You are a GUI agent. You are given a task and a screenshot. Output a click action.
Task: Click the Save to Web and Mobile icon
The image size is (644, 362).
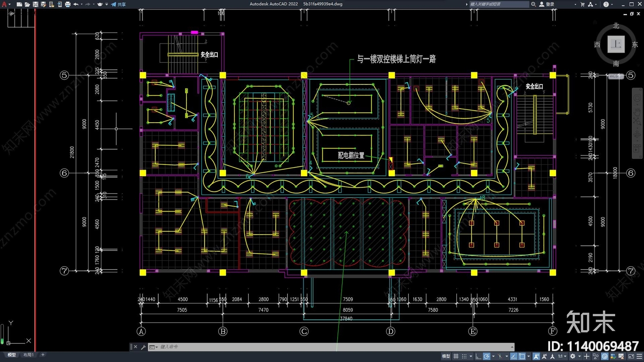(60, 4)
